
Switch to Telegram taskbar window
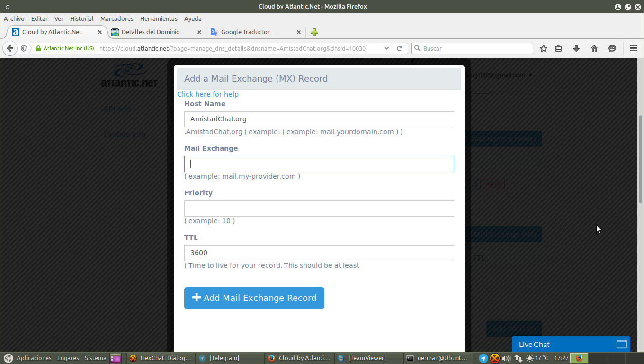tap(230, 358)
